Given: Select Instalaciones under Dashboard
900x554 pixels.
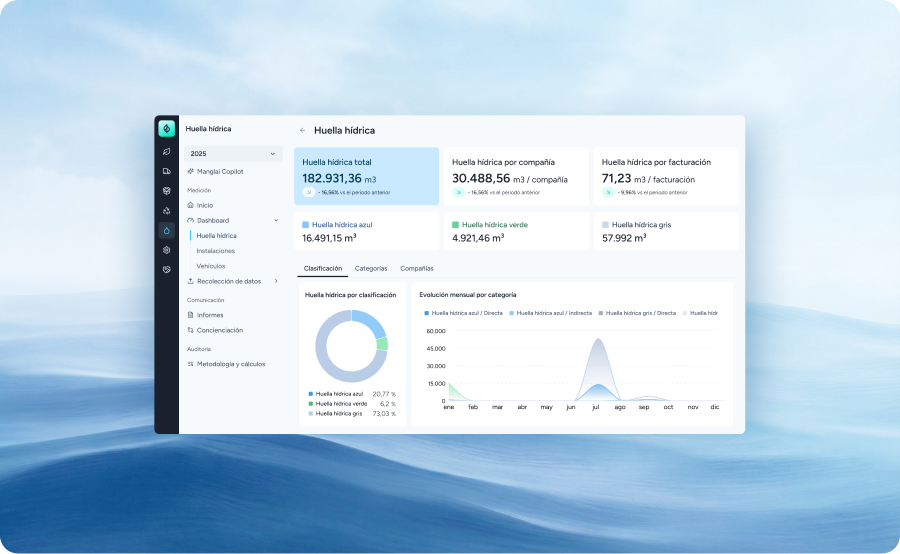Looking at the screenshot, I should click(x=215, y=251).
